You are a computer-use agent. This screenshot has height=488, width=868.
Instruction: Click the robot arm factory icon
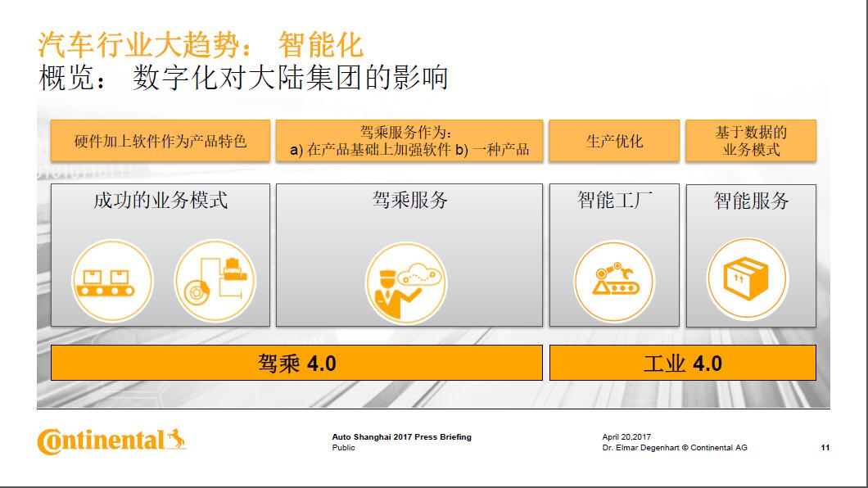point(614,281)
